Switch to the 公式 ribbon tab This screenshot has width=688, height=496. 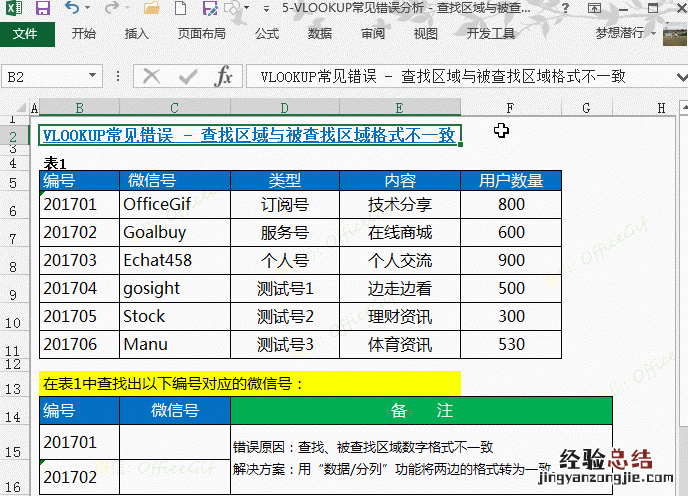[x=267, y=33]
